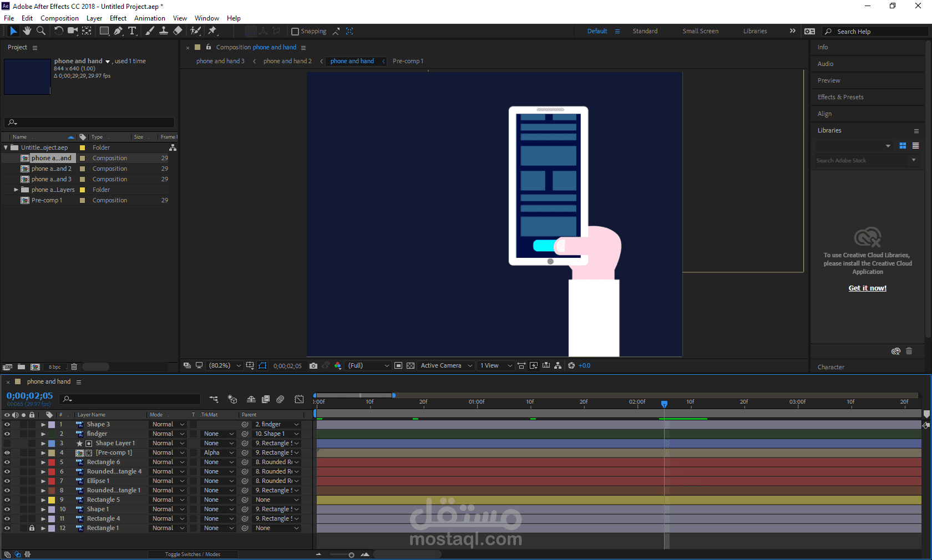Enable the Snapping checkbox
The width and height of the screenshot is (932, 560).
(x=295, y=32)
